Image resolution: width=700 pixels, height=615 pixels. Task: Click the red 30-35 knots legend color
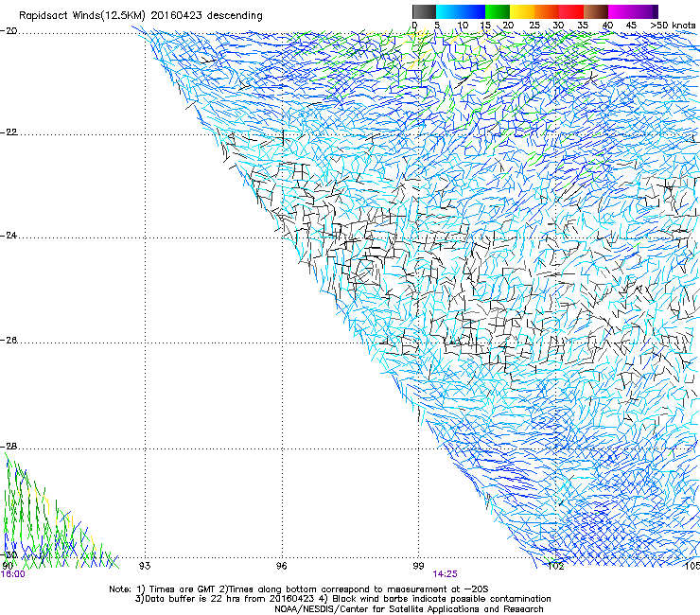pos(571,11)
